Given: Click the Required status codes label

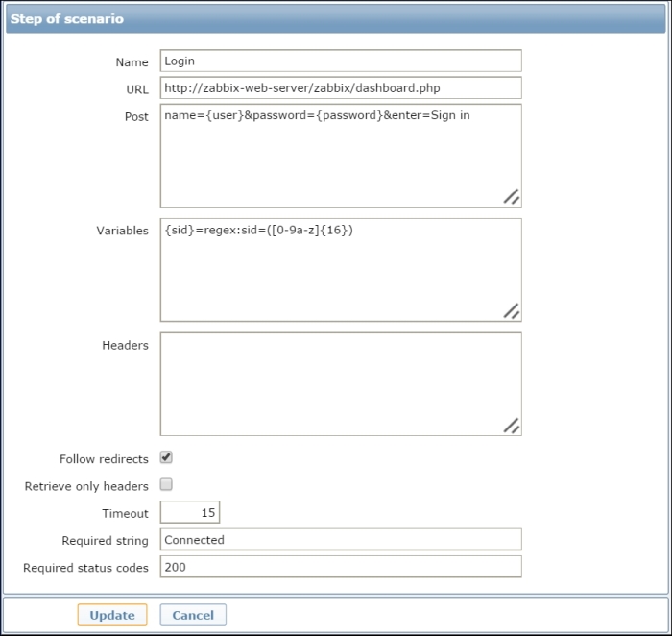Looking at the screenshot, I should (85, 568).
